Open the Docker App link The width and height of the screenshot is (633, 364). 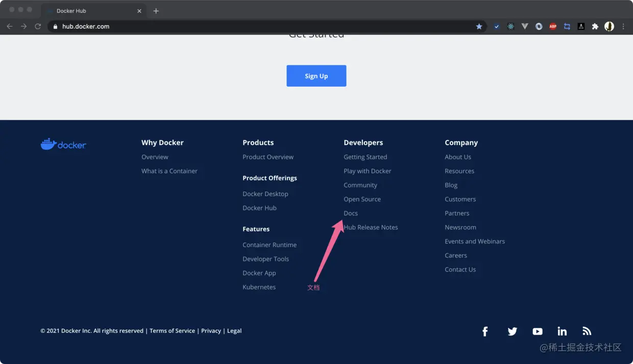(259, 273)
